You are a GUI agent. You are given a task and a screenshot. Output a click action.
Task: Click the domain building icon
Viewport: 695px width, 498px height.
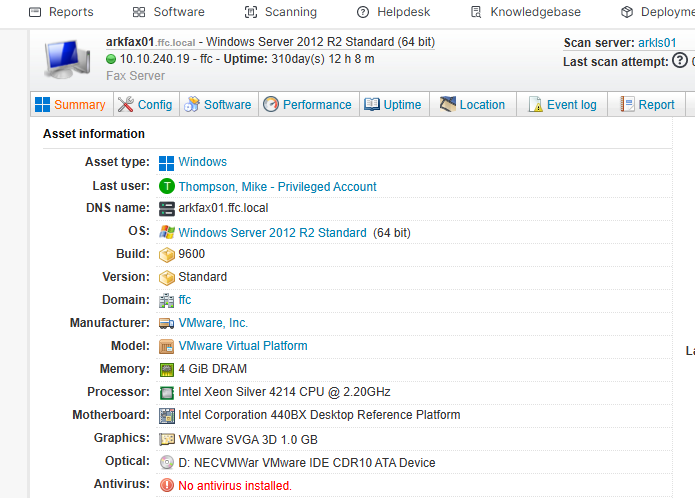tap(167, 300)
